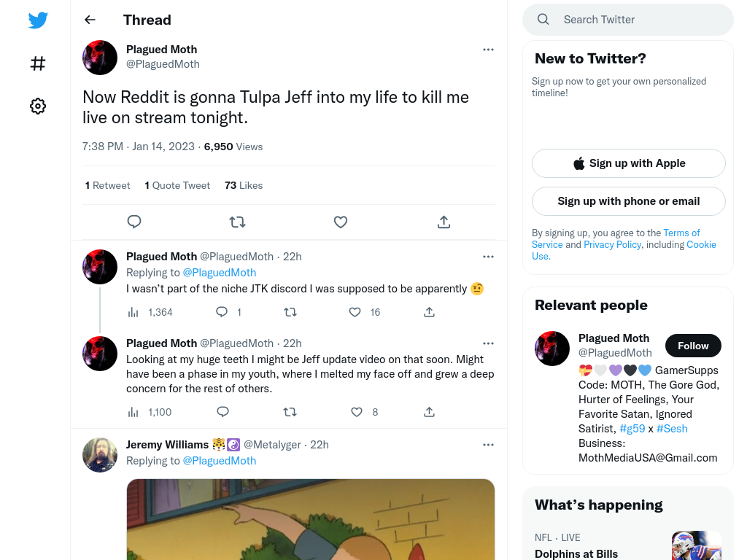Follow Plagued Moth in Relevant people
The width and height of the screenshot is (747, 560).
(693, 346)
